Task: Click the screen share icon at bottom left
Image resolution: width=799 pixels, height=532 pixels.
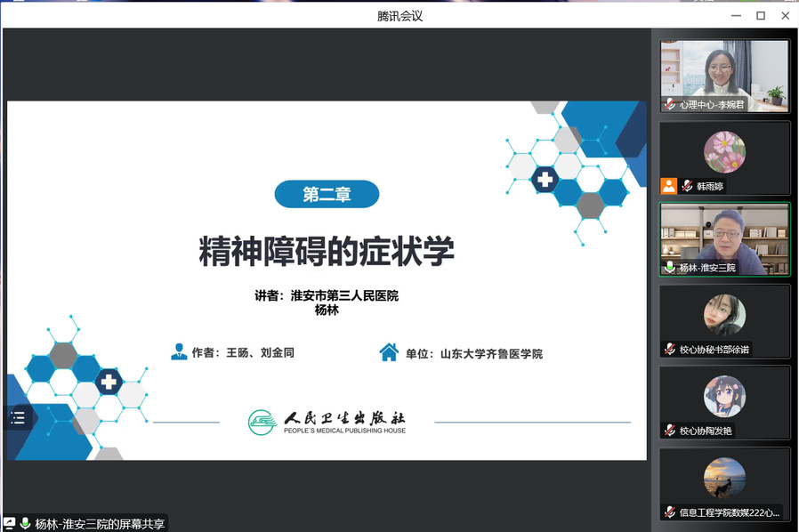Action: [9, 523]
